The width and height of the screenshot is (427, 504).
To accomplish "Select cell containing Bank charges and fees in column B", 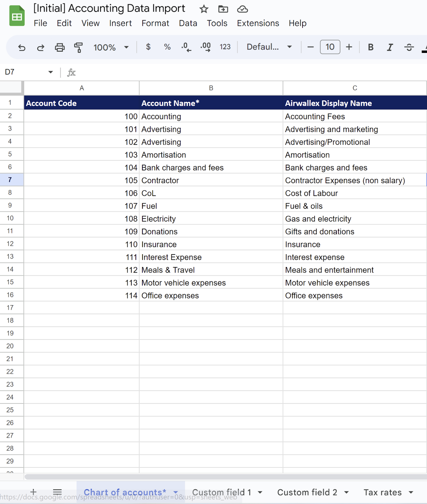I will point(211,168).
